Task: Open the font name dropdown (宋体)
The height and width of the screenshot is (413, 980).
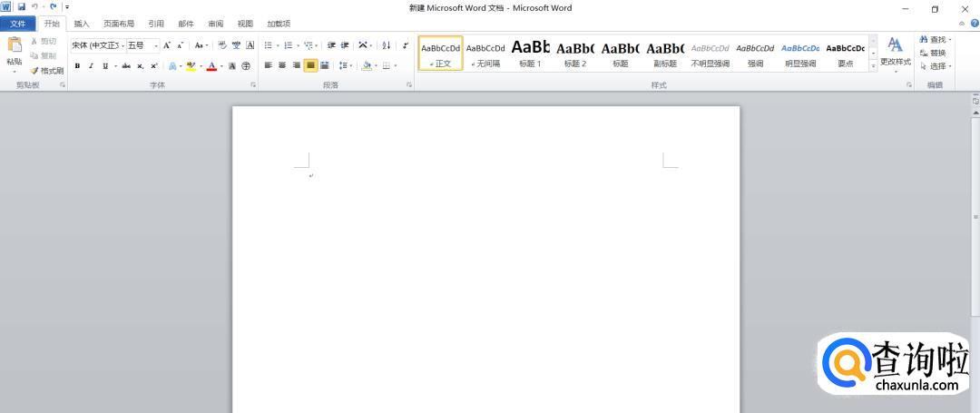Action: click(x=122, y=45)
